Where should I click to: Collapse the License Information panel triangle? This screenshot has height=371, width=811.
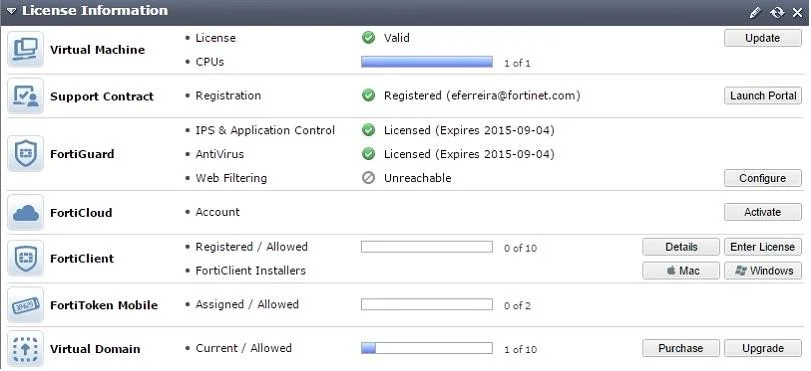point(11,11)
